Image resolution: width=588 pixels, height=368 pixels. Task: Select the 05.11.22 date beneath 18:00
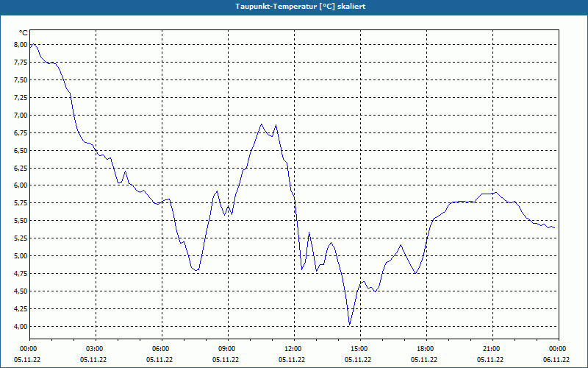pos(424,360)
